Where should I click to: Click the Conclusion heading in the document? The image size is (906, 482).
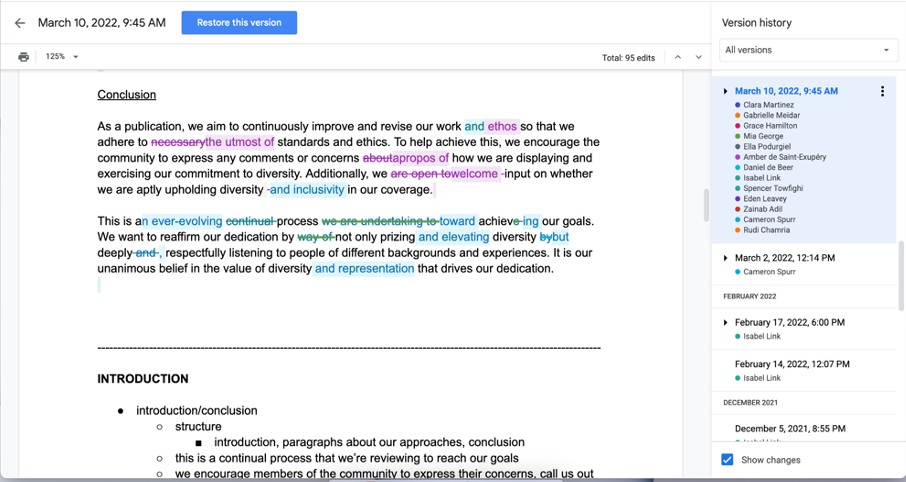pyautogui.click(x=127, y=95)
